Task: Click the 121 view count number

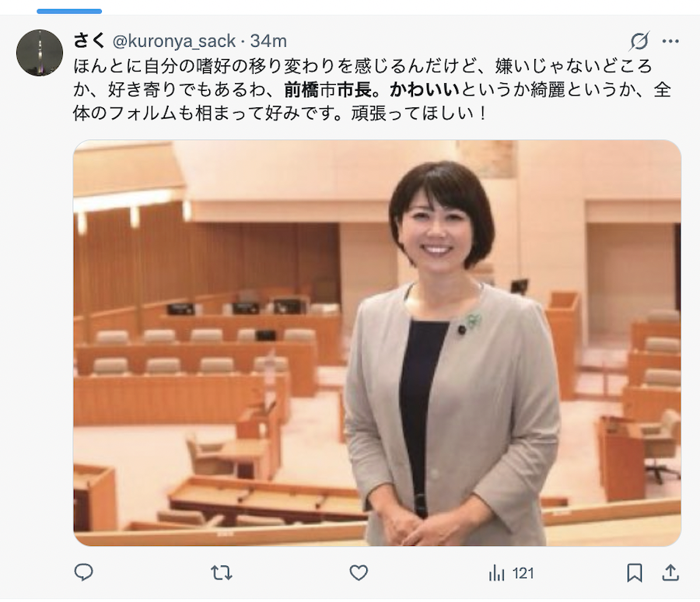Action: (523, 573)
